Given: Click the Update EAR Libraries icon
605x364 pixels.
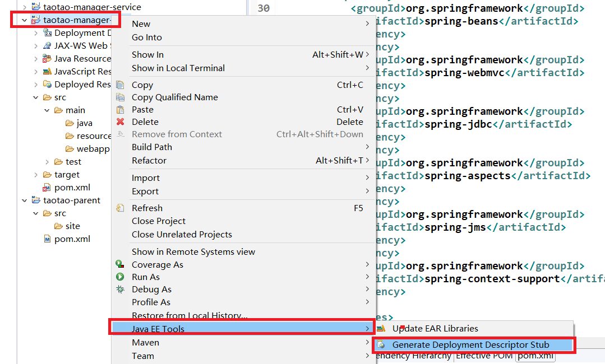Looking at the screenshot, I should pos(381,329).
